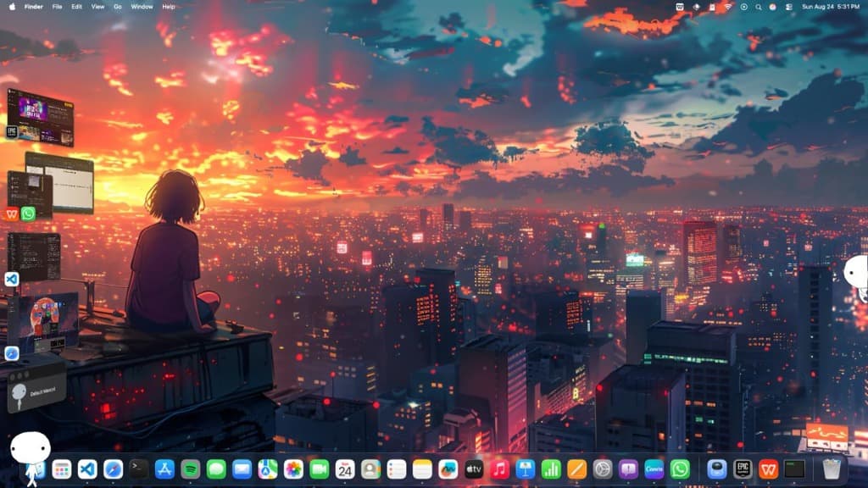Click the screen recording status icon
The height and width of the screenshot is (488, 868).
pyautogui.click(x=743, y=7)
